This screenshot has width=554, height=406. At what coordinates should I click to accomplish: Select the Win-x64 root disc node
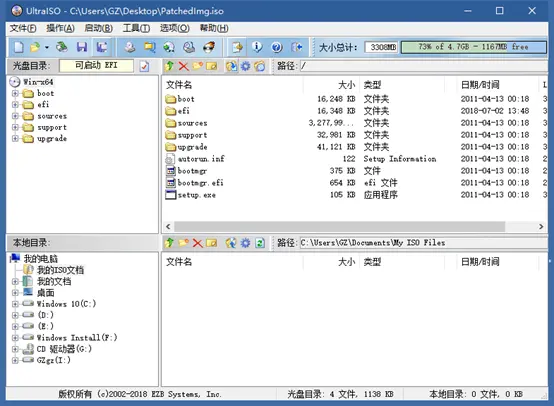[x=38, y=82]
